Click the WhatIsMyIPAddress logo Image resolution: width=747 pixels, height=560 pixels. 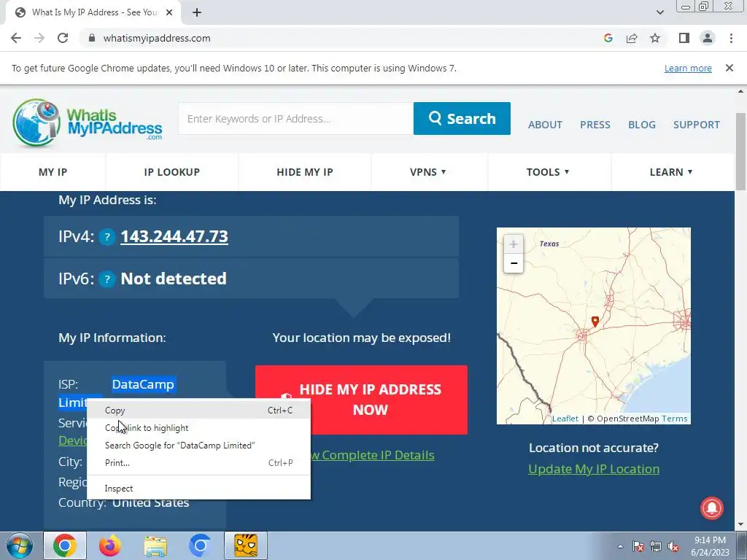tap(88, 122)
